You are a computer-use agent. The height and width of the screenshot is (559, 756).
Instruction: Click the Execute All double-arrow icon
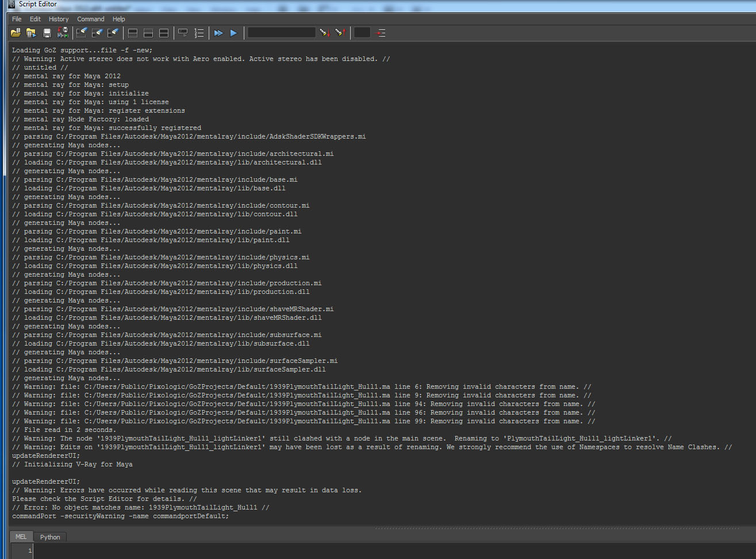pos(218,33)
